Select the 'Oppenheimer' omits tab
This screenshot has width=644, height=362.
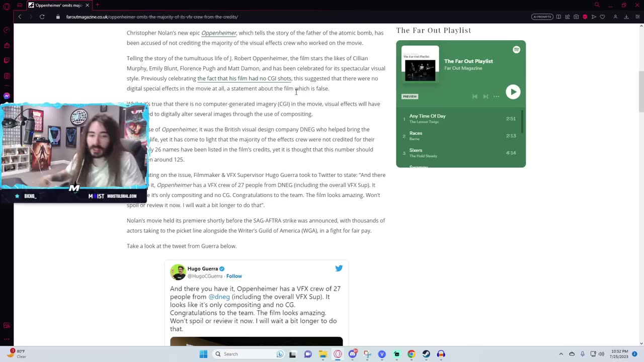(59, 5)
